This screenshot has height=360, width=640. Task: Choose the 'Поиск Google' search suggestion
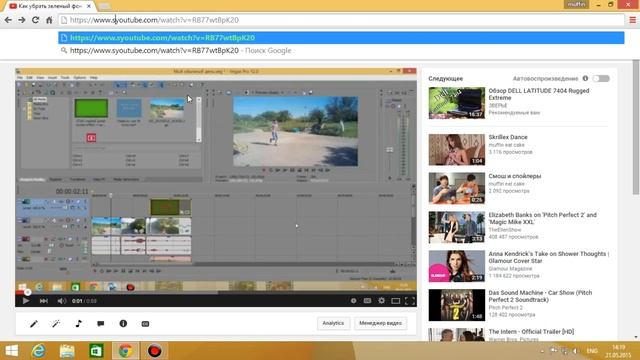(341, 51)
